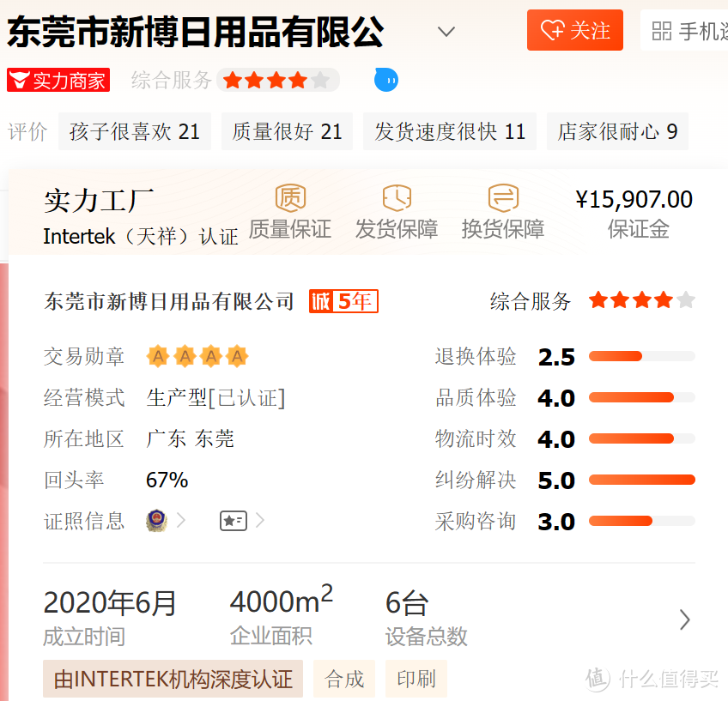
Task: Click the 手机逛 QR grid icon
Action: point(661,32)
